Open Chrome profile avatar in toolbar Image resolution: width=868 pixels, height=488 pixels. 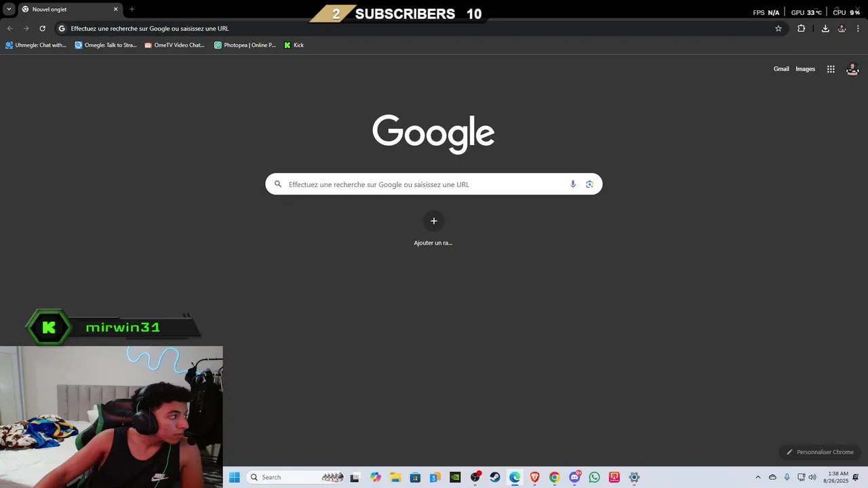[x=842, y=28]
